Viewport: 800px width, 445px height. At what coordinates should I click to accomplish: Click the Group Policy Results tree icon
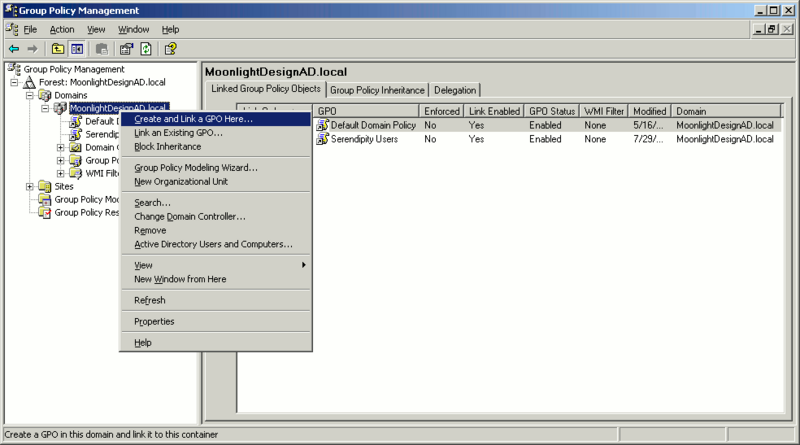[x=45, y=213]
